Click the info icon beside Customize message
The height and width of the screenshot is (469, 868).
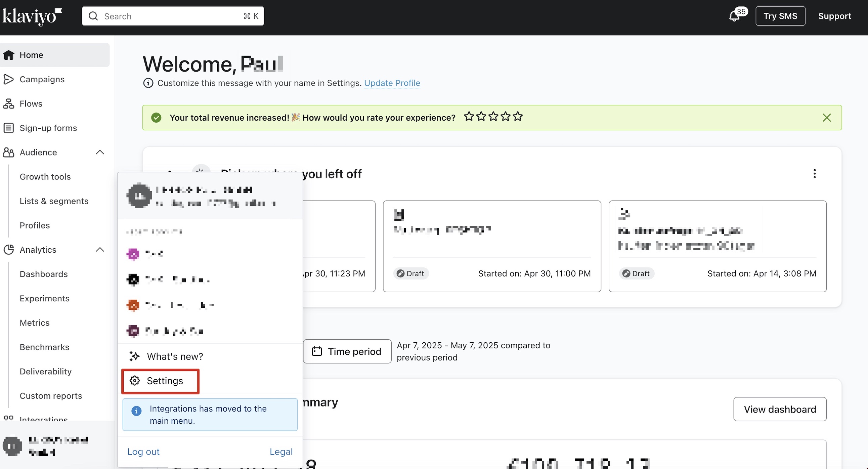pyautogui.click(x=148, y=83)
